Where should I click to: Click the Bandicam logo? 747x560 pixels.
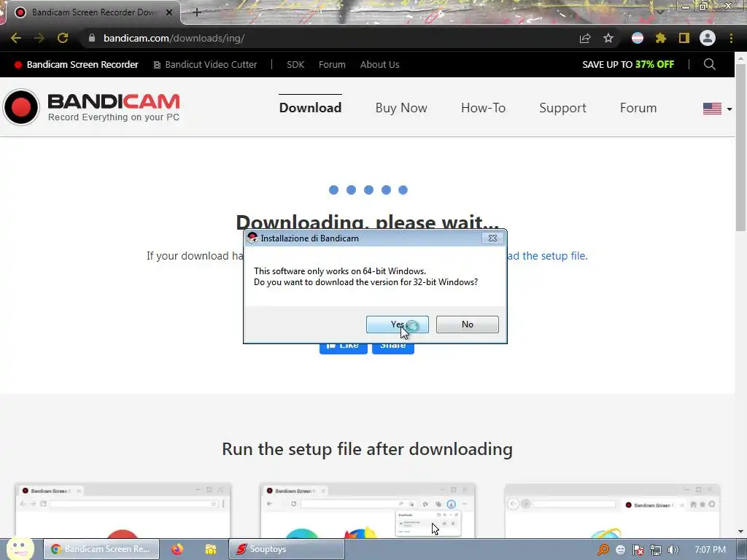point(91,107)
